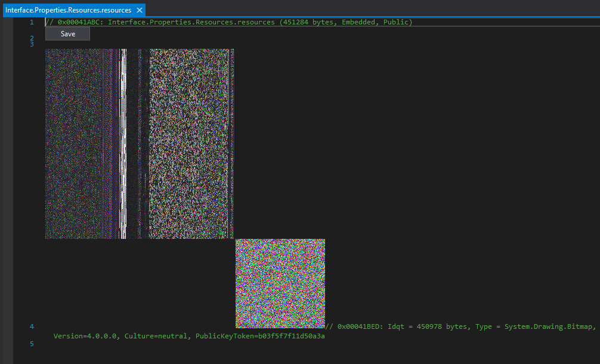Select the Interface.Properties.Resources.resources tab
This screenshot has width=600, height=364.
click(x=68, y=10)
